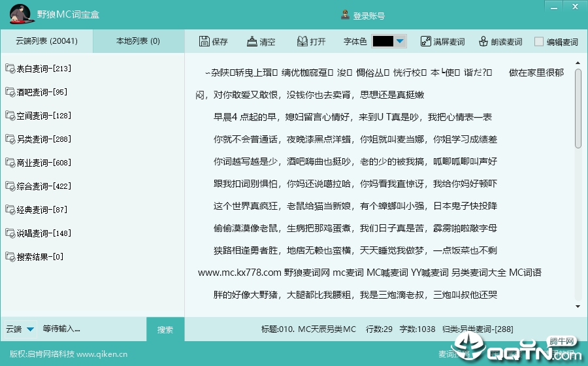Show lyrics fullscreen with 满屏麦词
588x366 pixels.
click(x=442, y=41)
